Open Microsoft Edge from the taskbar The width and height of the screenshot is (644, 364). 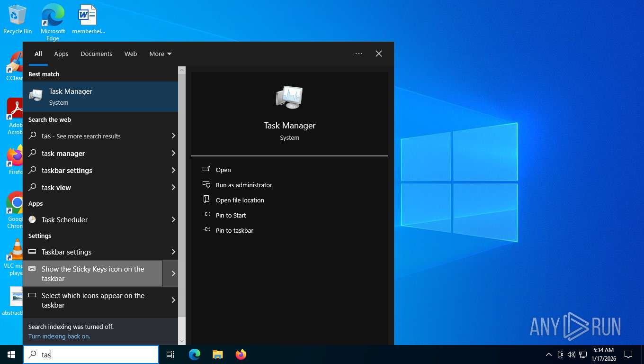click(195, 355)
